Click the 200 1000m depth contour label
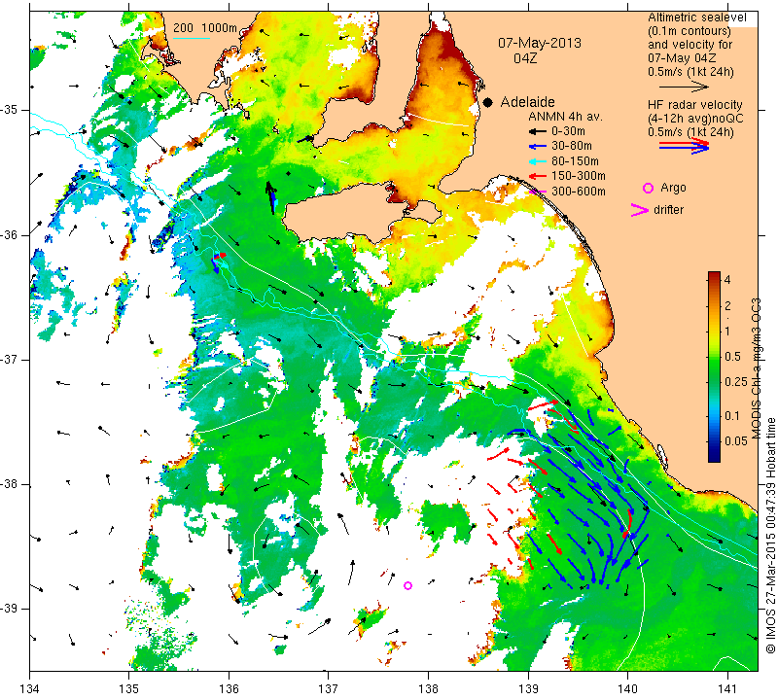 [x=205, y=28]
